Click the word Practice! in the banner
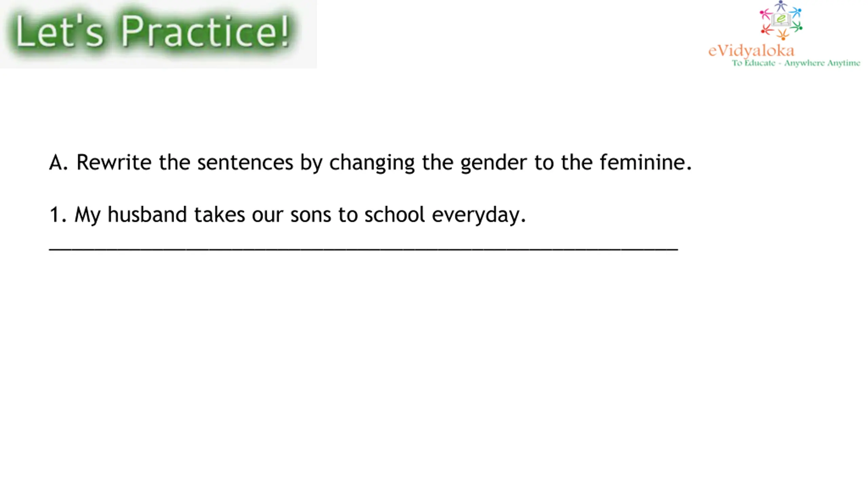Viewport: 868px width, 488px height. click(205, 31)
